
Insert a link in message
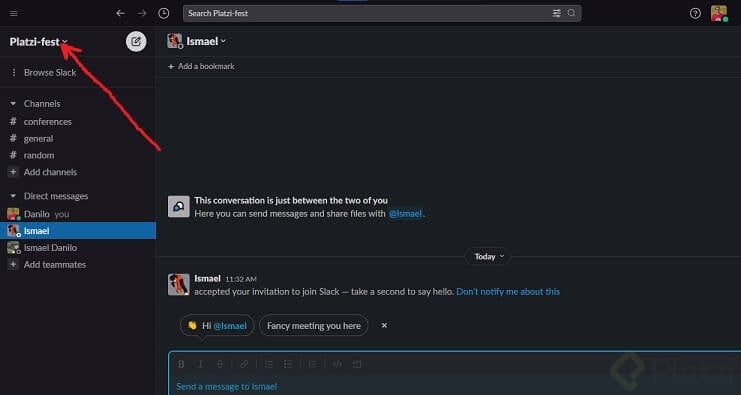(x=244, y=364)
